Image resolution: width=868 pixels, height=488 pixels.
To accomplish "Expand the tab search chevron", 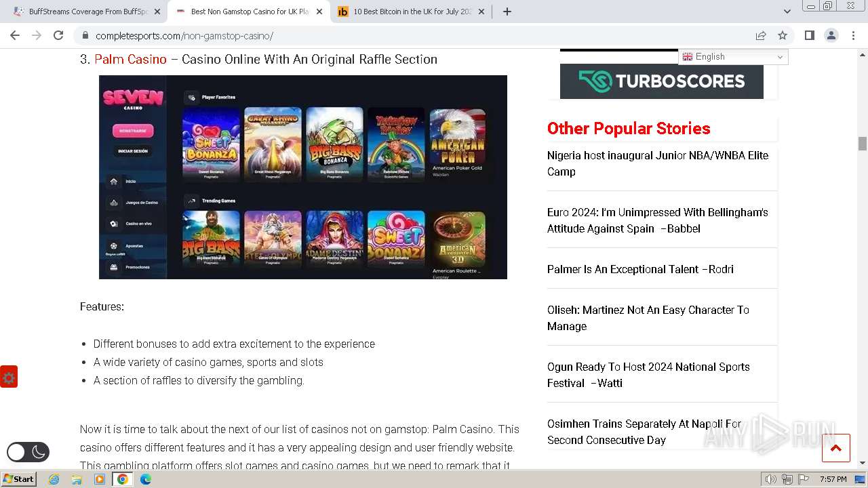I will pos(787,12).
